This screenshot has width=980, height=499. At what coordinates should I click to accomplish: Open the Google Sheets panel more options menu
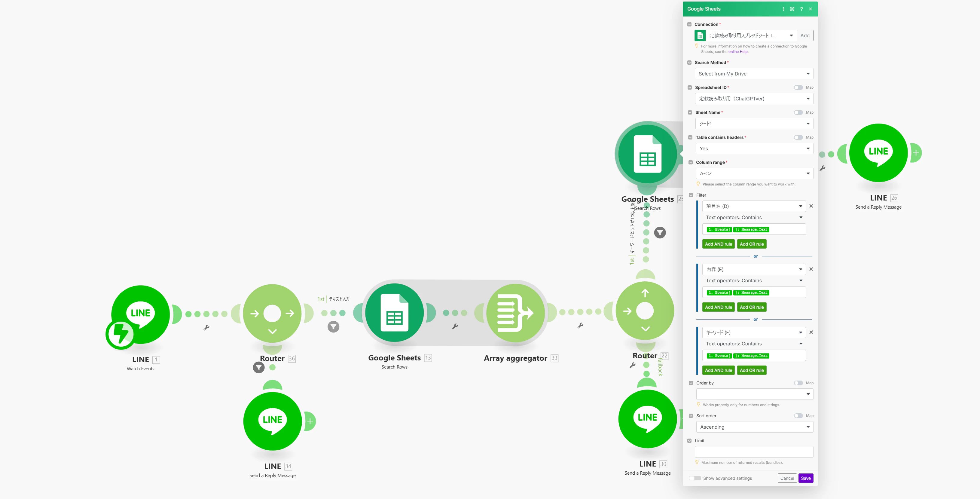[x=783, y=9]
